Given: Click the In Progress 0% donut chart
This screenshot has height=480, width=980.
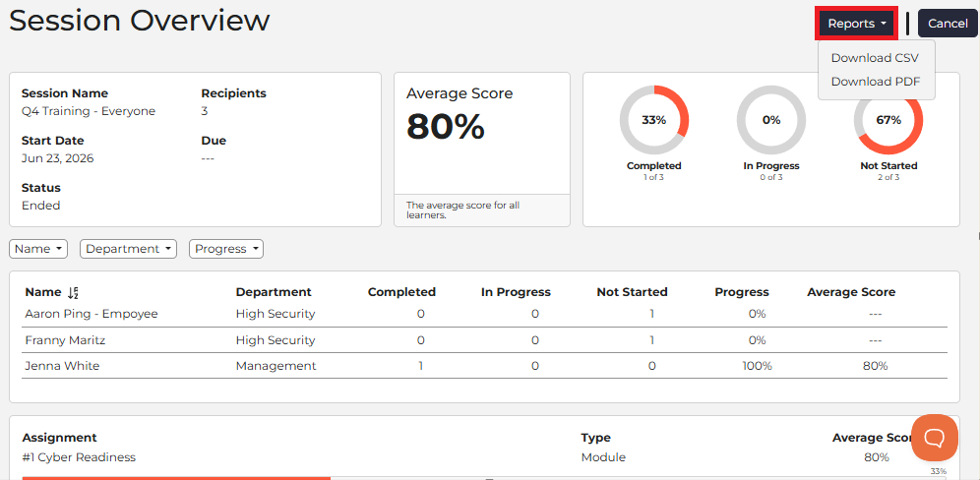Looking at the screenshot, I should click(x=771, y=120).
